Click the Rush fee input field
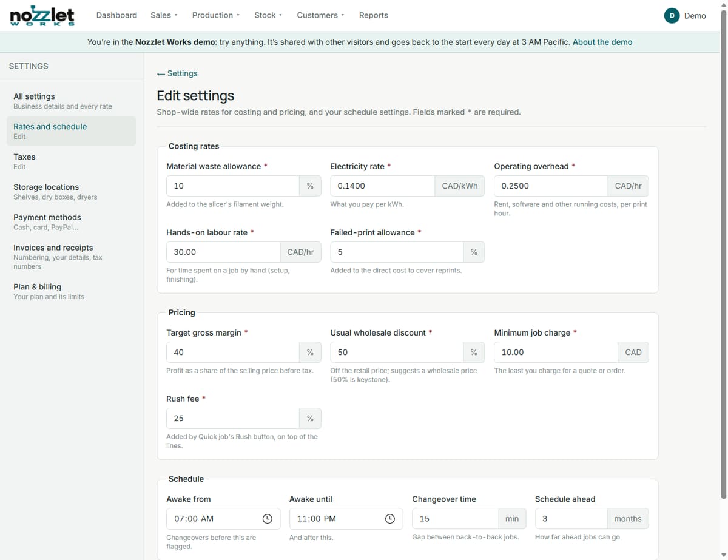The height and width of the screenshot is (560, 728). (x=232, y=418)
